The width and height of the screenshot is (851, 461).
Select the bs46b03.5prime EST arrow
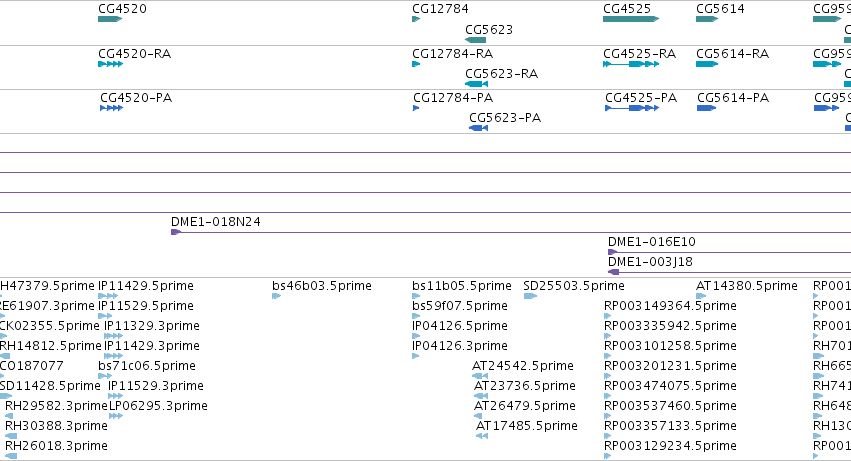click(277, 296)
